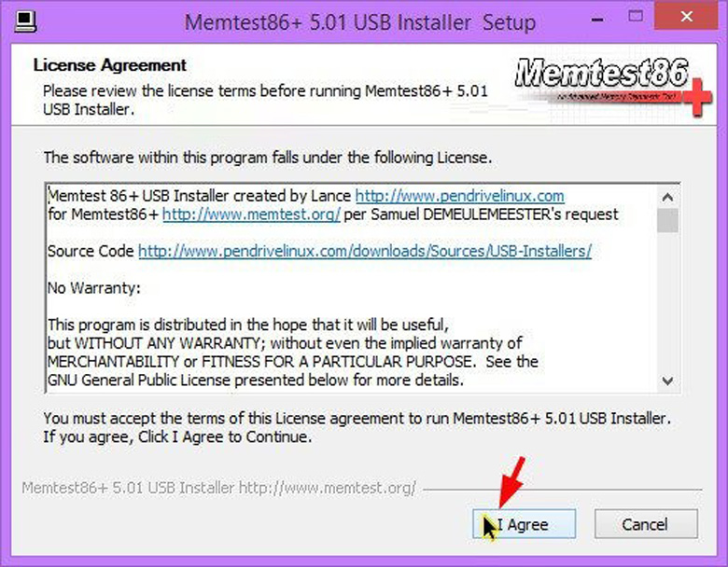728x567 pixels.
Task: Click the red plus sign in the logo
Action: pyautogui.click(x=697, y=97)
